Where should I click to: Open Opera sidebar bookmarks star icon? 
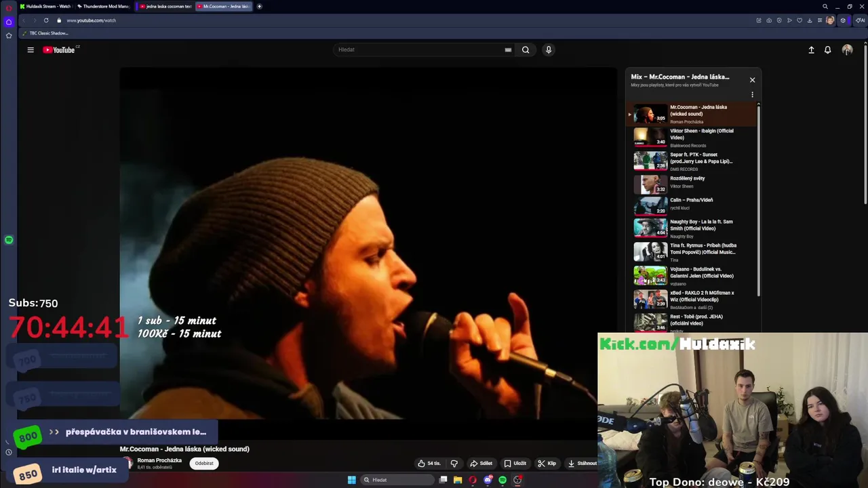9,35
